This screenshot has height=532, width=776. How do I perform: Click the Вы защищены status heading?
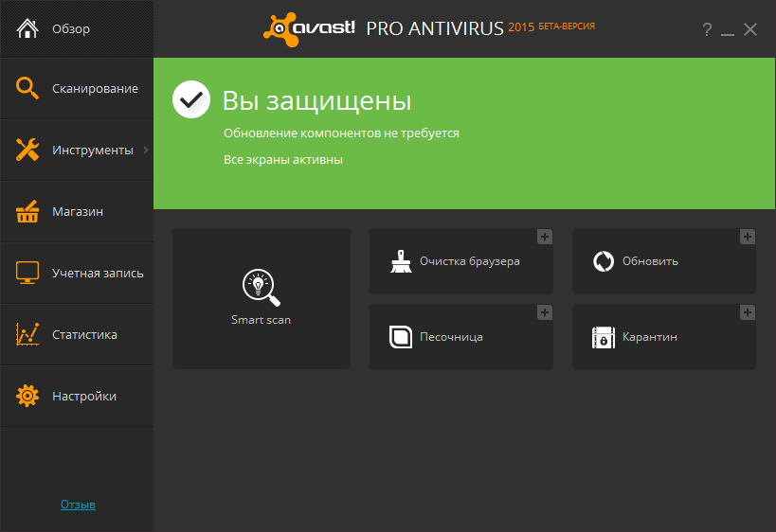tap(316, 101)
